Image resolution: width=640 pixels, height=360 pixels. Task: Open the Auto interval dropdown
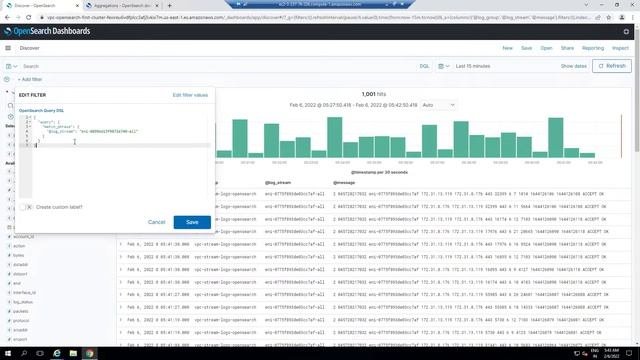[x=438, y=105]
